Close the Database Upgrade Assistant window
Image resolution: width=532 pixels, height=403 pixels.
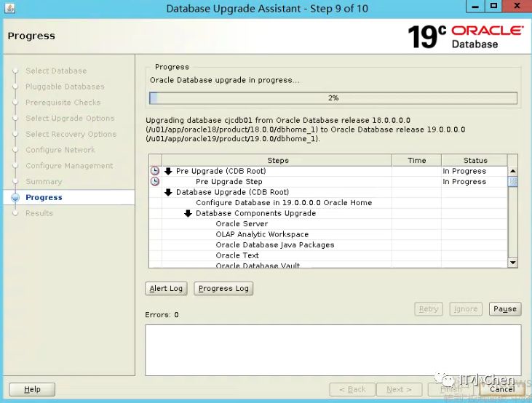point(517,6)
